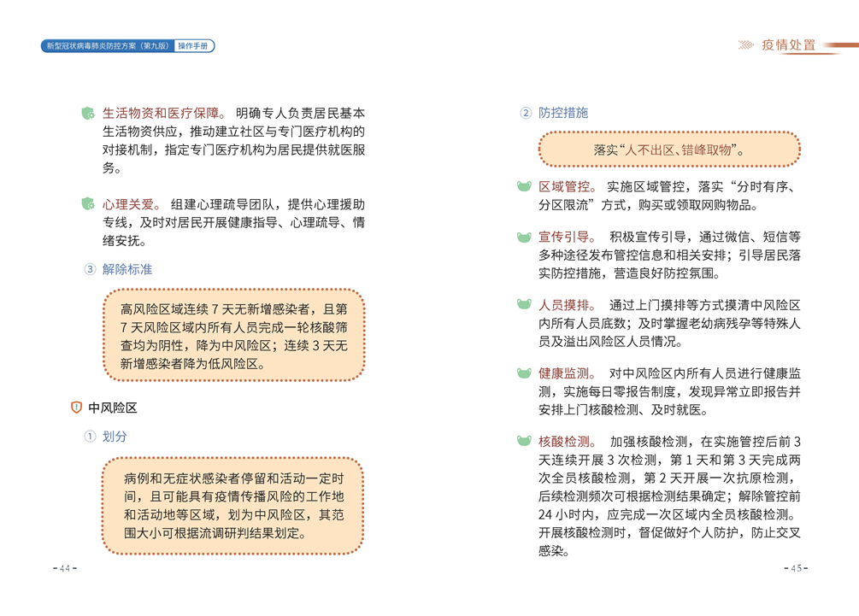
Task: Click the circled number ① before 划分
Action: [x=90, y=437]
